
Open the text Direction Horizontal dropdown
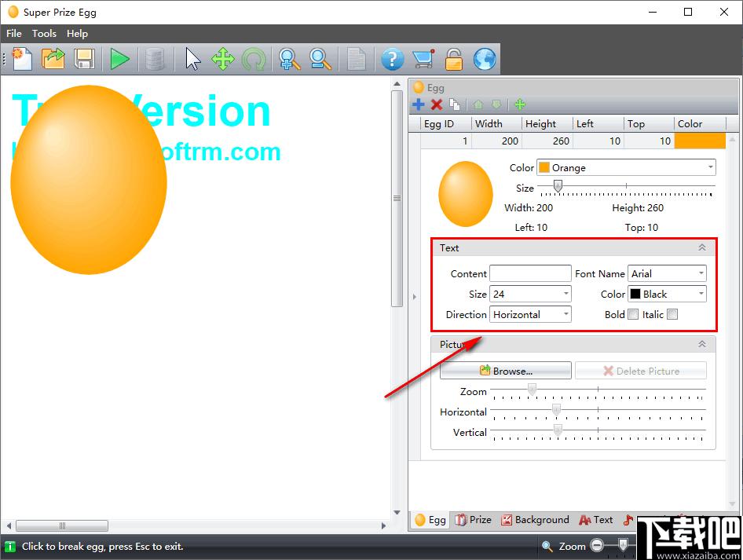pyautogui.click(x=530, y=314)
